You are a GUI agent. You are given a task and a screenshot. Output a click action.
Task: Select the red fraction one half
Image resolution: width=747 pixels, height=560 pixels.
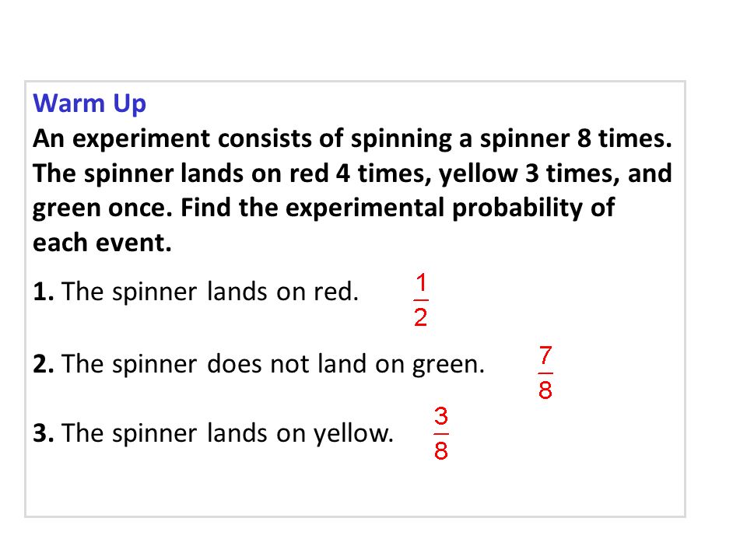[x=421, y=300]
